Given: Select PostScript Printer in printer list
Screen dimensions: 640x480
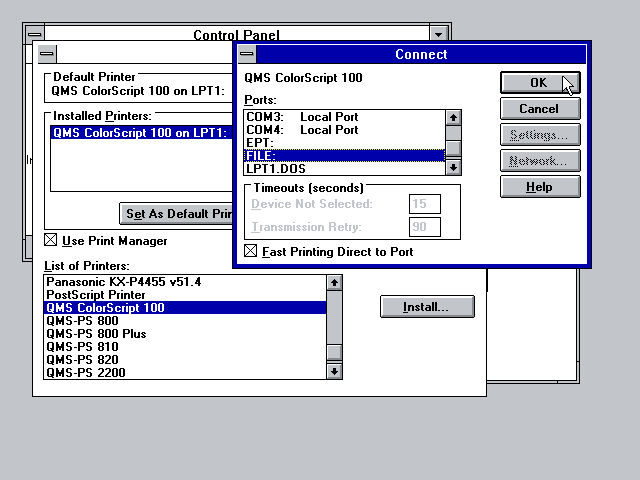Looking at the screenshot, I should (185, 295).
